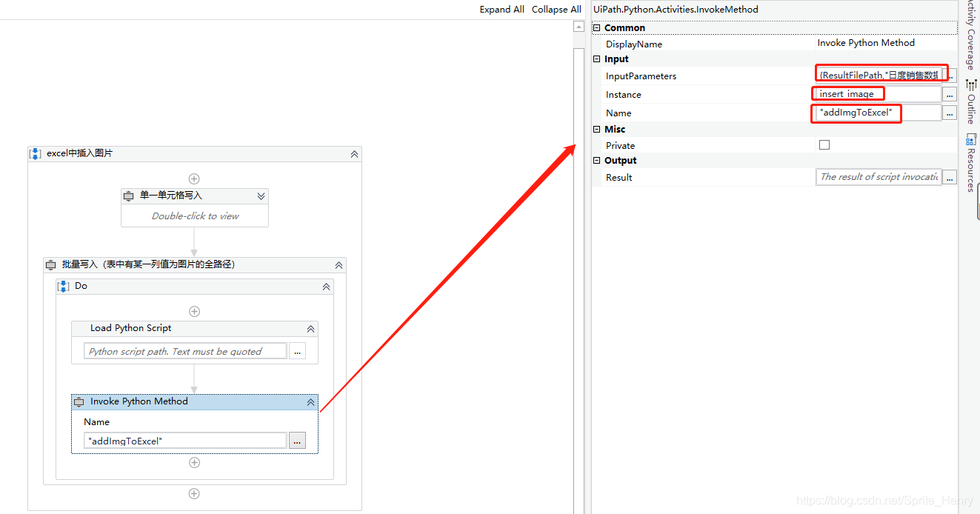Click UiPath.Python.Activities.InvokeMethod header text
The height and width of the screenshot is (514, 980).
coord(676,10)
